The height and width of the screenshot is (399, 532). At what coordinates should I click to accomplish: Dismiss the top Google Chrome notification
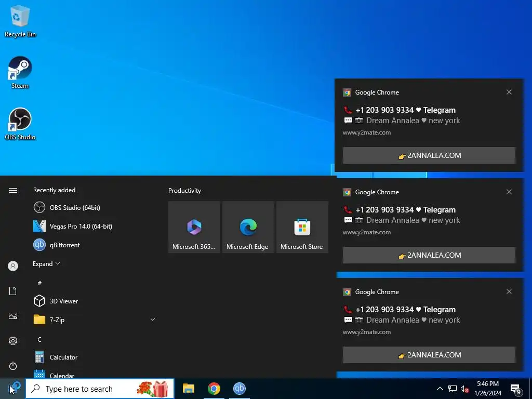coord(509,92)
